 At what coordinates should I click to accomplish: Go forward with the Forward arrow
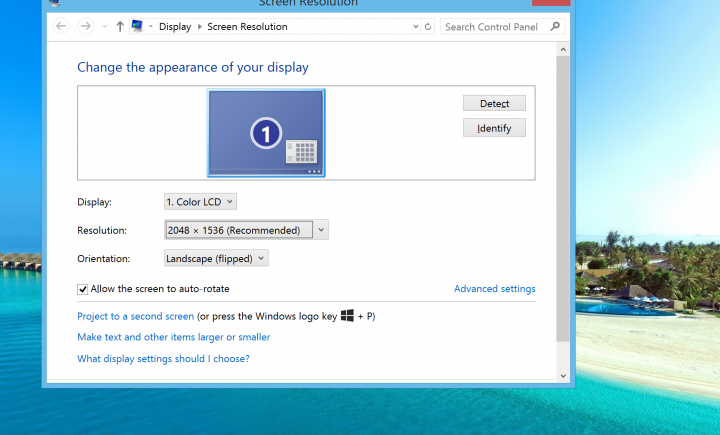click(85, 26)
